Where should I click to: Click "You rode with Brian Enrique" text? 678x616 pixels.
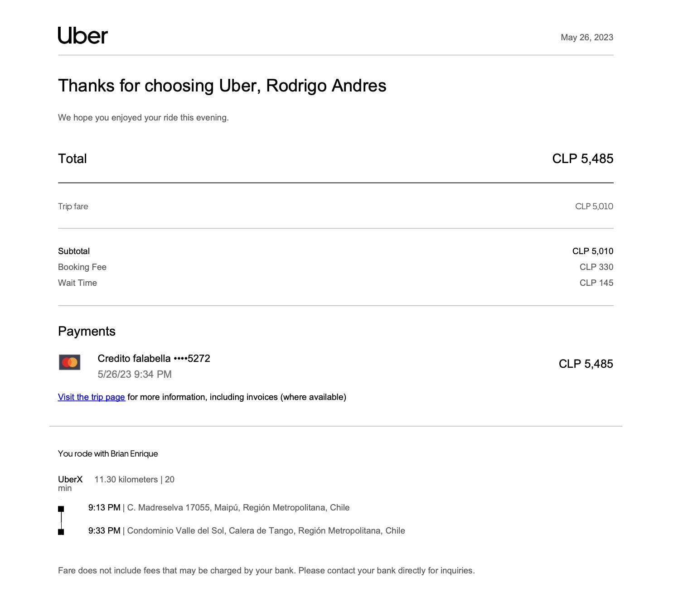click(x=108, y=454)
